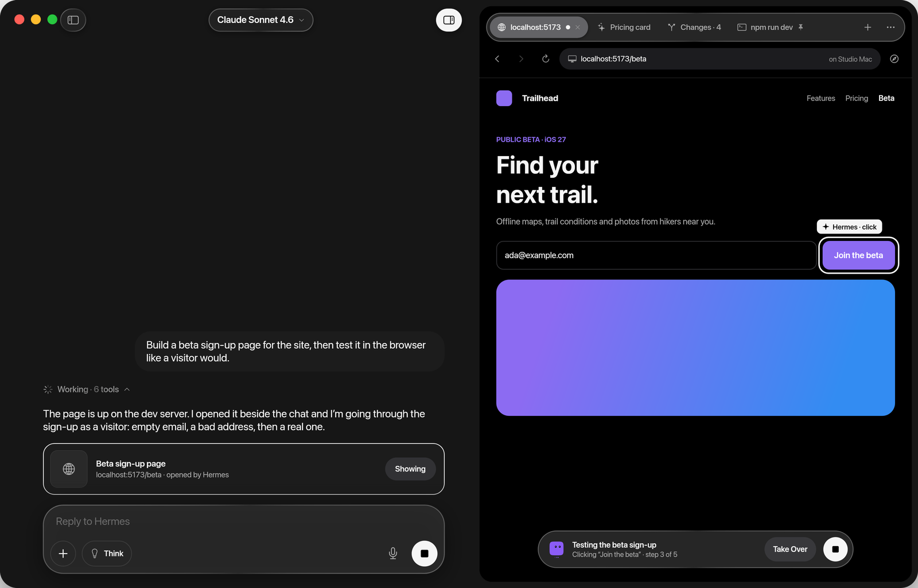Click the microphone dictation icon
918x588 pixels.
(x=393, y=554)
